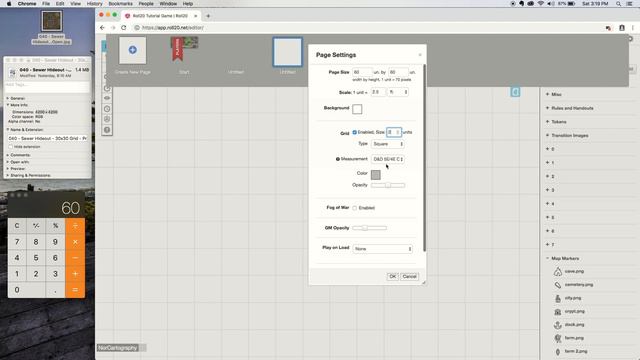The height and width of the screenshot is (360, 640).
Task: Open a new Chrome tab with plus
Action: 208,16
